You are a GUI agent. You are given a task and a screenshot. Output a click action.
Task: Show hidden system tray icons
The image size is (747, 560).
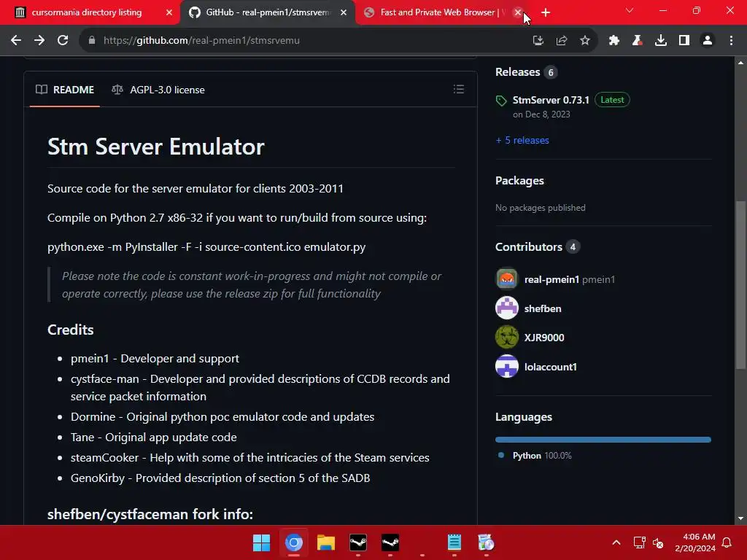[x=616, y=542]
